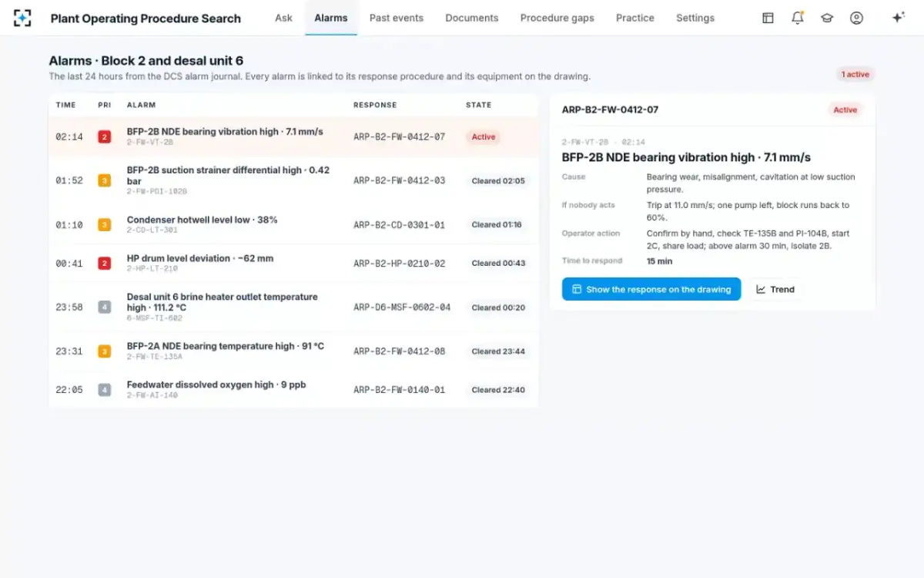
Task: Open response ARP-B2-FW-0412-08
Action: pyautogui.click(x=400, y=351)
